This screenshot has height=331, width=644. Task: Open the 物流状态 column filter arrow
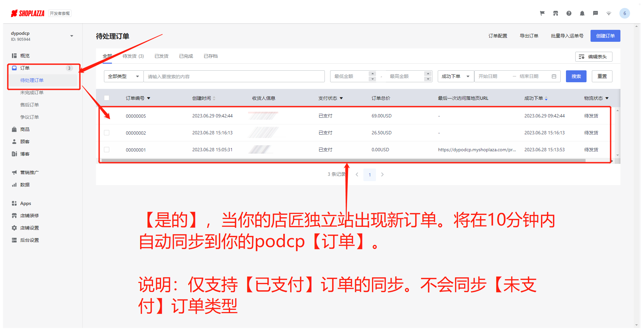pyautogui.click(x=607, y=98)
